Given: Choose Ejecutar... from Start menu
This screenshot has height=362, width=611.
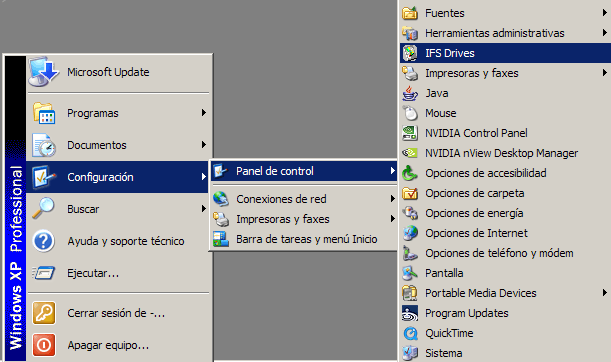Looking at the screenshot, I should (x=118, y=273).
